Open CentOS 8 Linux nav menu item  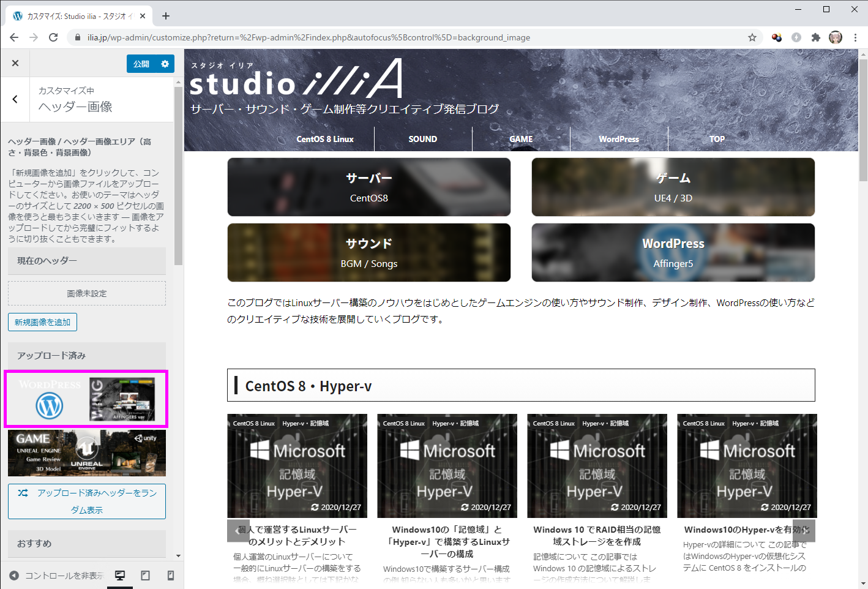click(325, 139)
